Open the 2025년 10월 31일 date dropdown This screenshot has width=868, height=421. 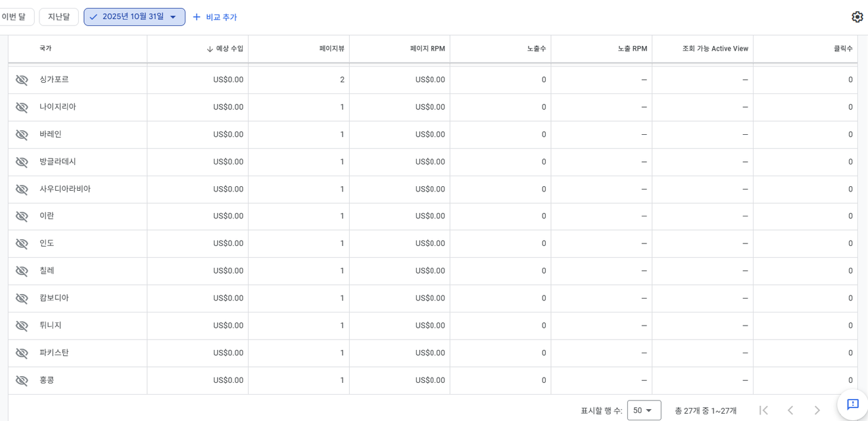pyautogui.click(x=173, y=17)
